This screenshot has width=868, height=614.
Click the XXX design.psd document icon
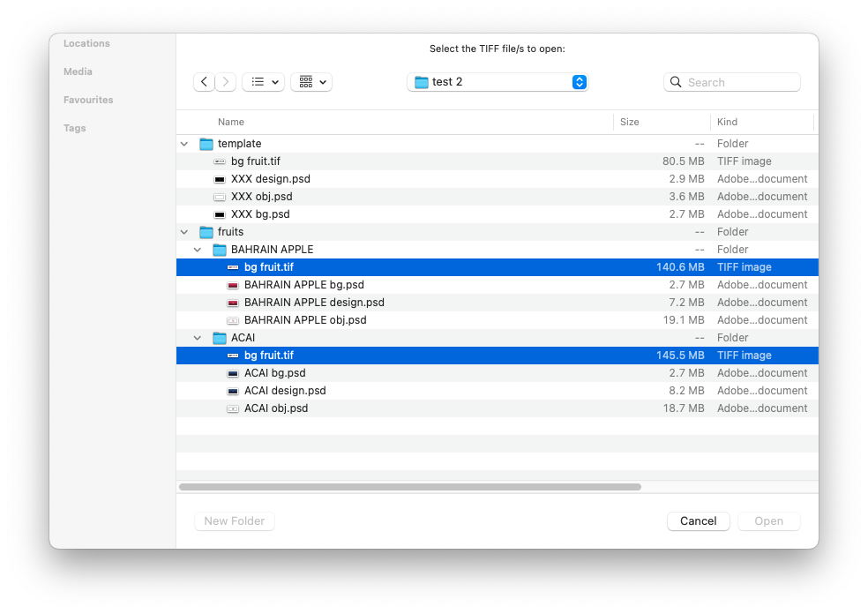click(219, 178)
